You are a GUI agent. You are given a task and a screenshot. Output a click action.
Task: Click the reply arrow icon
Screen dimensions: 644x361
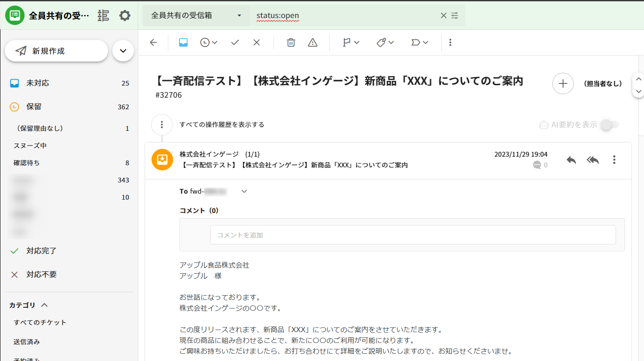(x=571, y=160)
